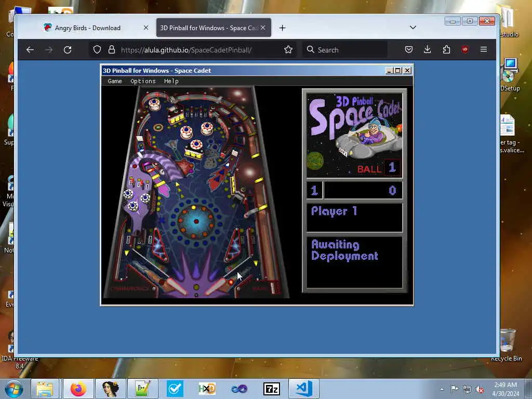Minimize the inner 3D Pinball game window

[x=390, y=71]
